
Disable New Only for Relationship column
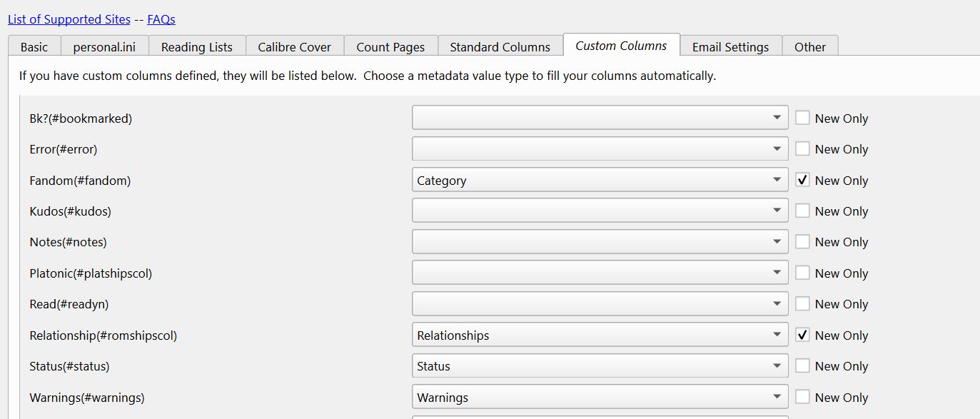803,335
